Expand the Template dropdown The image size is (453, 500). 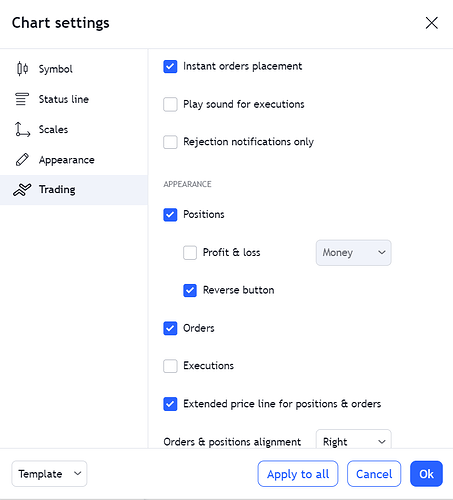coord(49,474)
